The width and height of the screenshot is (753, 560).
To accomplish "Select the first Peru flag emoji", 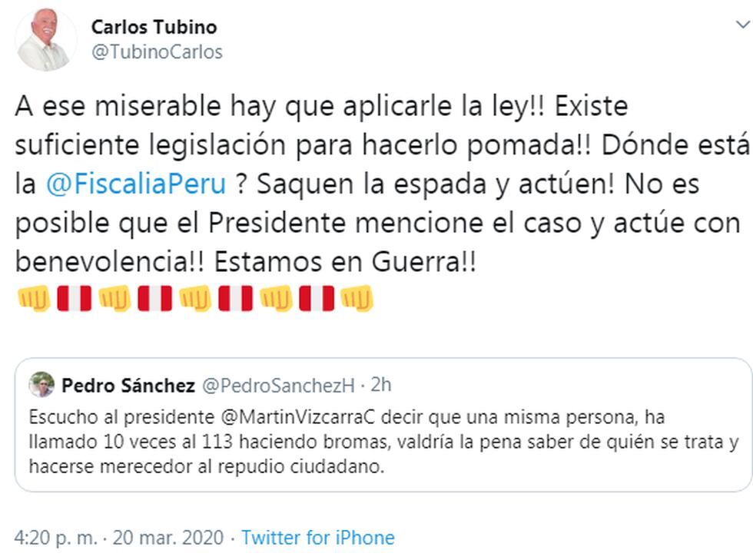I will tap(75, 298).
